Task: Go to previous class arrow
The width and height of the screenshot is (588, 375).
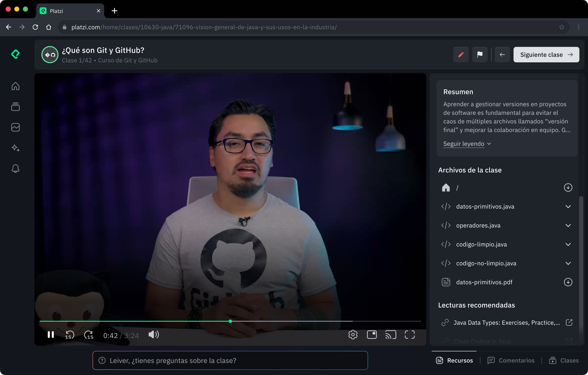Action: coord(502,55)
